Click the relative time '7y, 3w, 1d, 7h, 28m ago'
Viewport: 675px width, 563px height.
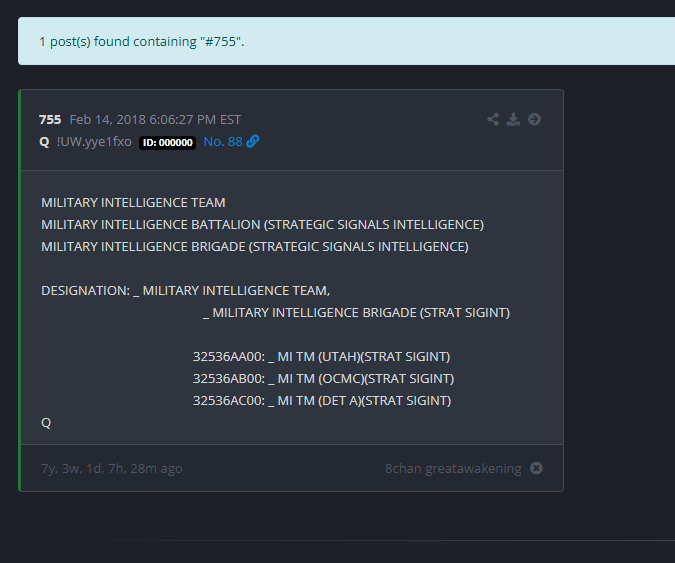click(x=112, y=468)
